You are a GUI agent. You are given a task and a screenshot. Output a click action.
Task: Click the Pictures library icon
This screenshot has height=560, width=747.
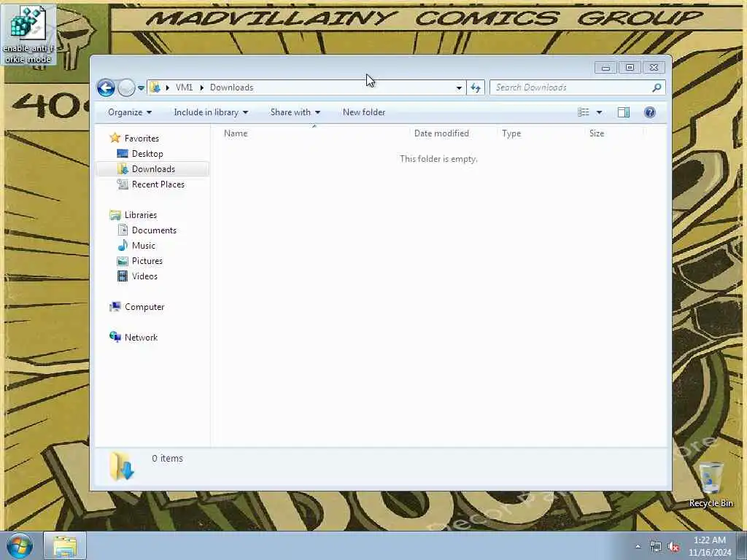123,261
